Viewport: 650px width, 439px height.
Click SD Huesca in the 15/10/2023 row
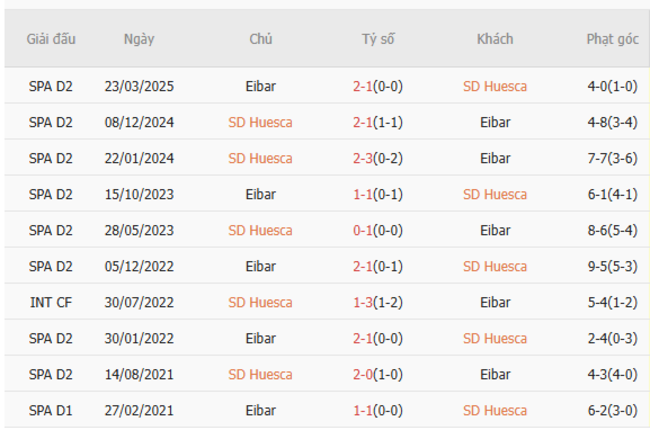pos(495,194)
